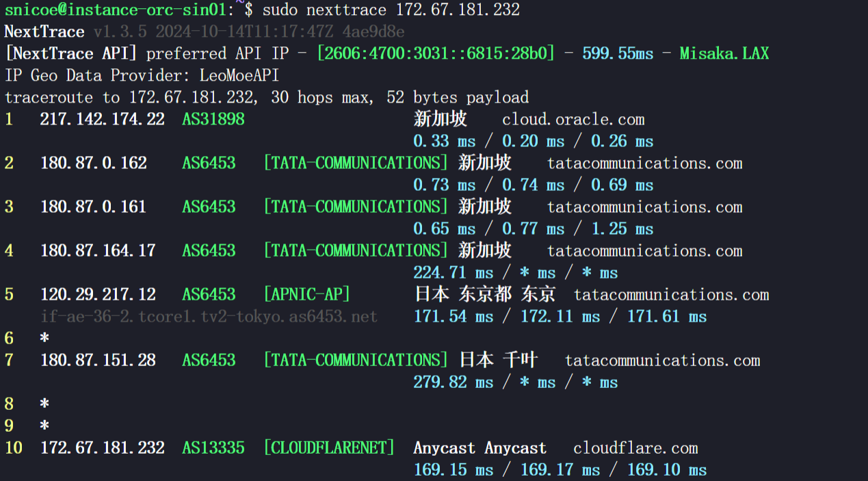Viewport: 868px width, 481px height.
Task: Click the node name 'Misaka.LAX'
Action: 724,53
